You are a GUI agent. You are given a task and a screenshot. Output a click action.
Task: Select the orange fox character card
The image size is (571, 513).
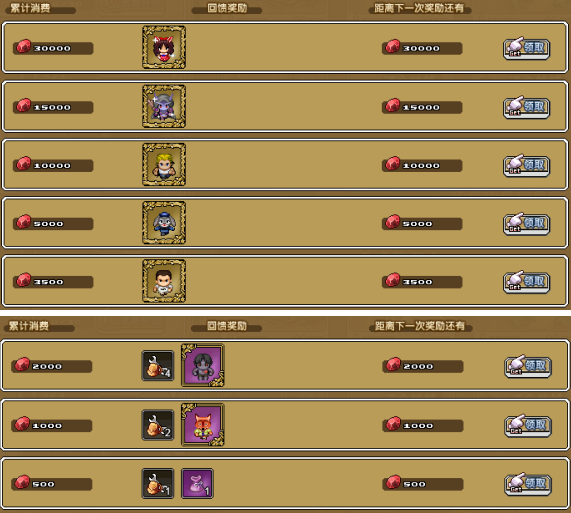click(203, 425)
